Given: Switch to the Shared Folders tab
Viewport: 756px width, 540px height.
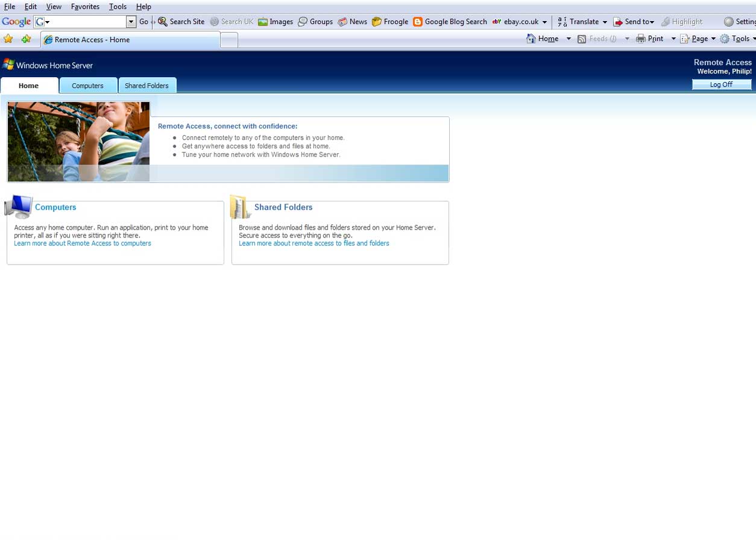Looking at the screenshot, I should point(147,86).
